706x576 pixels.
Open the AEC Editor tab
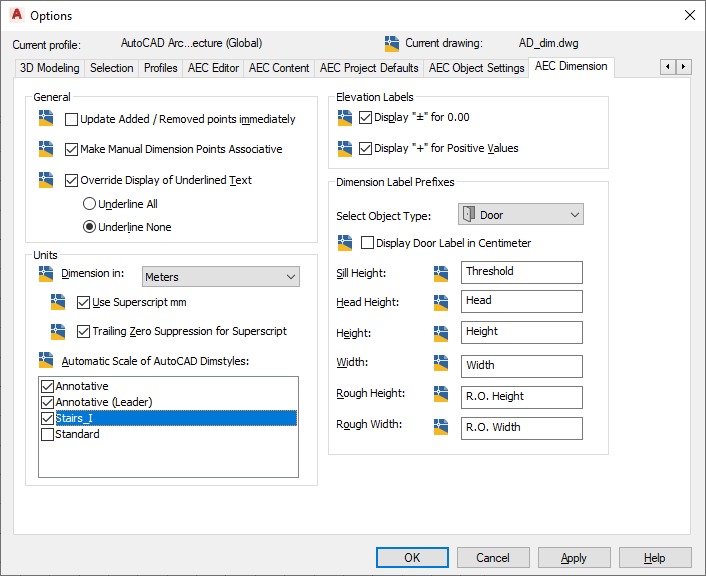tap(213, 68)
